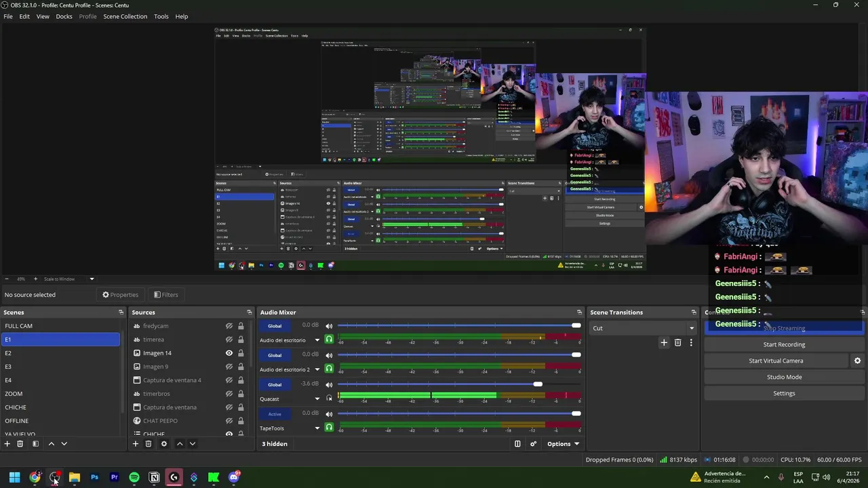Viewport: 868px width, 488px height.
Task: Pop out the Scene Transitions dock
Action: pos(694,312)
